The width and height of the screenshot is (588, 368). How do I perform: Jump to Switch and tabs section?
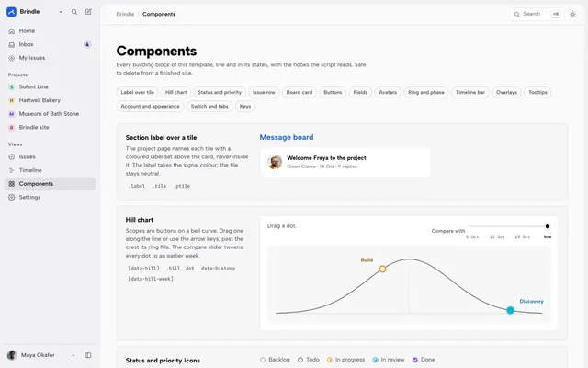pyautogui.click(x=209, y=107)
